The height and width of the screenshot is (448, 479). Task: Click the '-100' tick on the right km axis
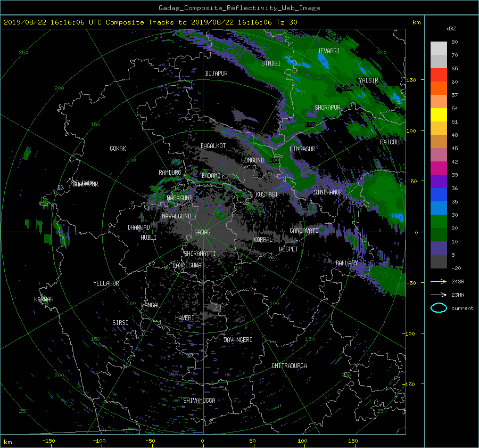(410, 333)
